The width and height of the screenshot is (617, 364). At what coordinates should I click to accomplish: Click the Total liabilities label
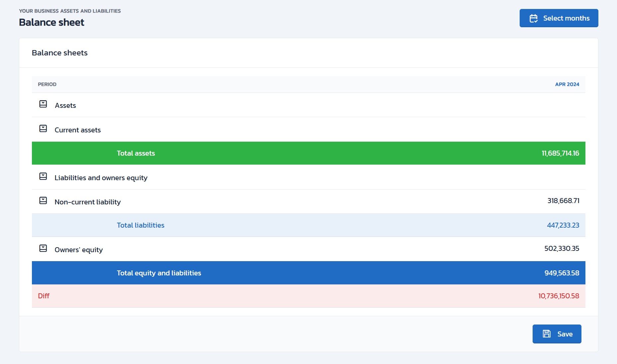tap(141, 225)
